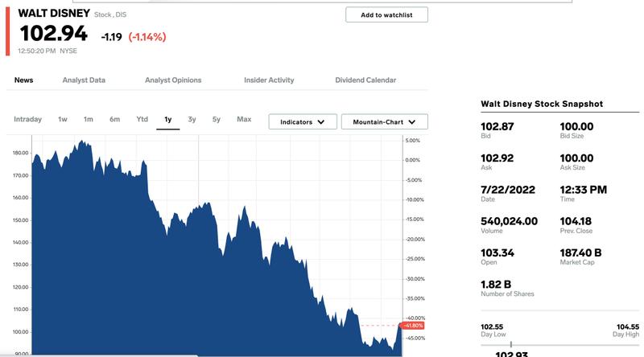Click the 100.00 Ask Size value
The height and width of the screenshot is (357, 644).
pyautogui.click(x=576, y=158)
